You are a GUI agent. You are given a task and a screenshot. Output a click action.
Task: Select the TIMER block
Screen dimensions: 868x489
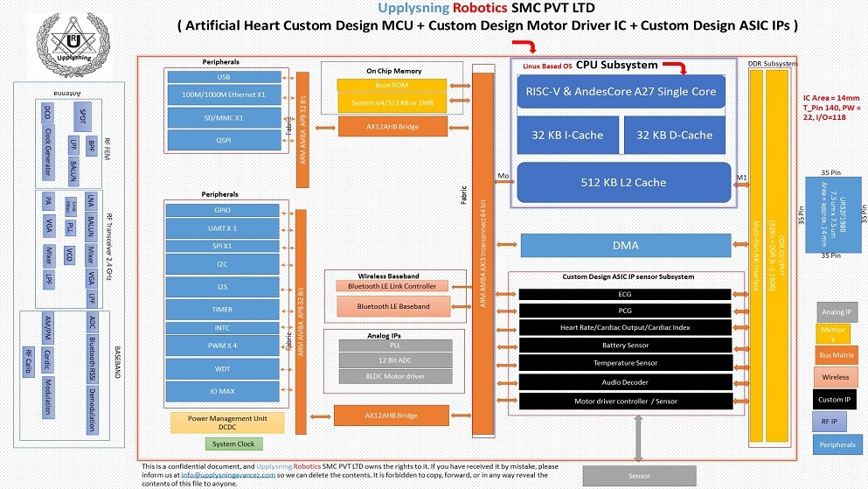pos(223,310)
